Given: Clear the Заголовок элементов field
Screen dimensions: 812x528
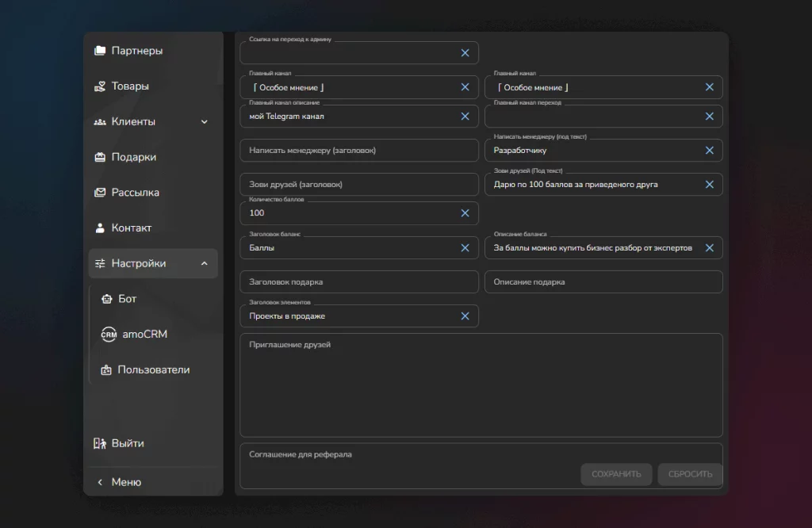Looking at the screenshot, I should point(465,316).
